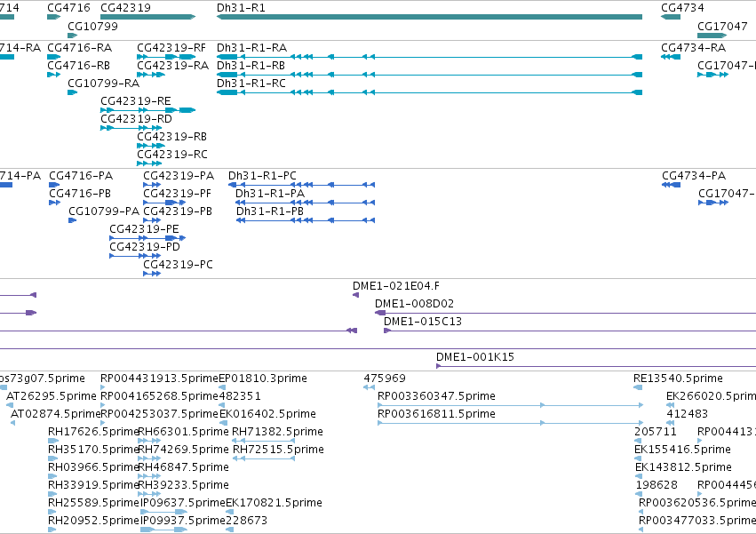Click EST RH17626.5prime label
The image size is (756, 534).
[93, 432]
